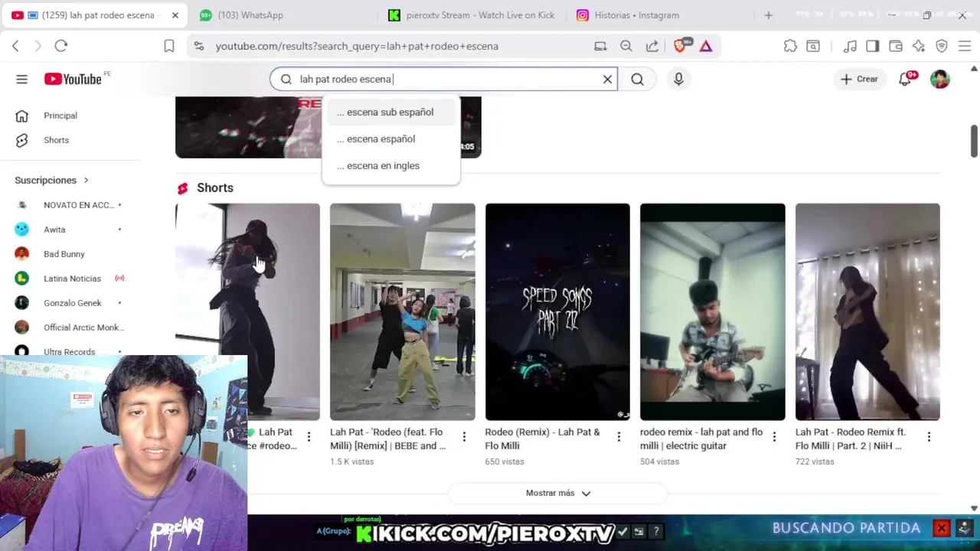Open Ultra Records channel
This screenshot has height=551, width=980.
(70, 352)
